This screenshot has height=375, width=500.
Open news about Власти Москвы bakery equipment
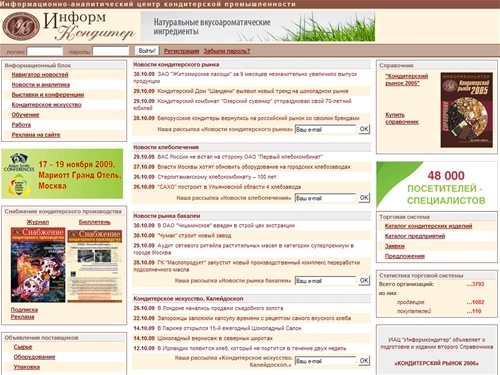coord(254,167)
